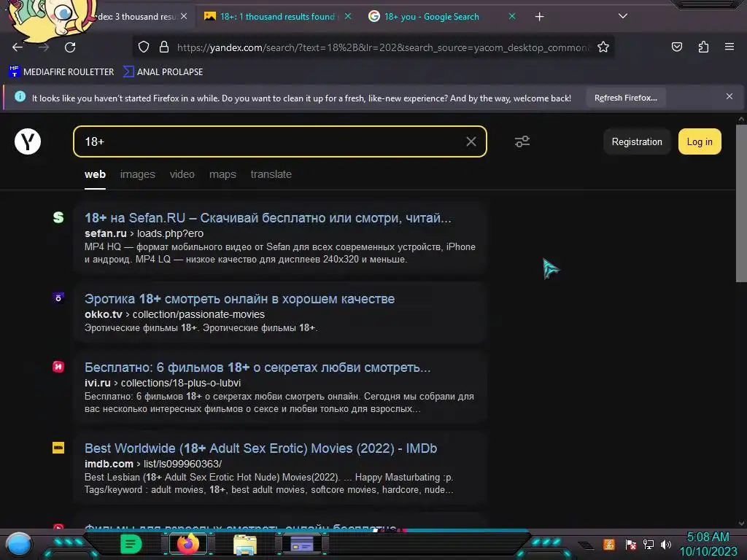
Task: Open Firefox application hamburger menu
Action: (729, 47)
